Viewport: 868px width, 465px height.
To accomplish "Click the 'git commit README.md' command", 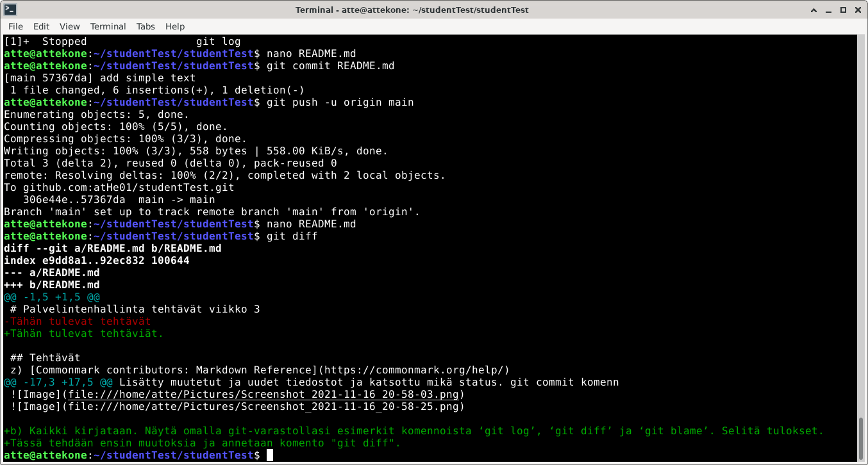I will point(331,66).
